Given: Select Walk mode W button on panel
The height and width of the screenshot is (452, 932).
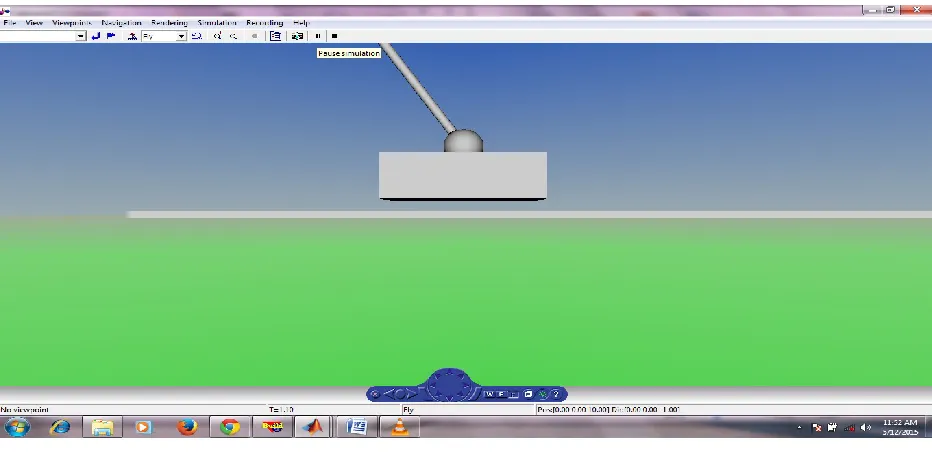Looking at the screenshot, I should [490, 394].
